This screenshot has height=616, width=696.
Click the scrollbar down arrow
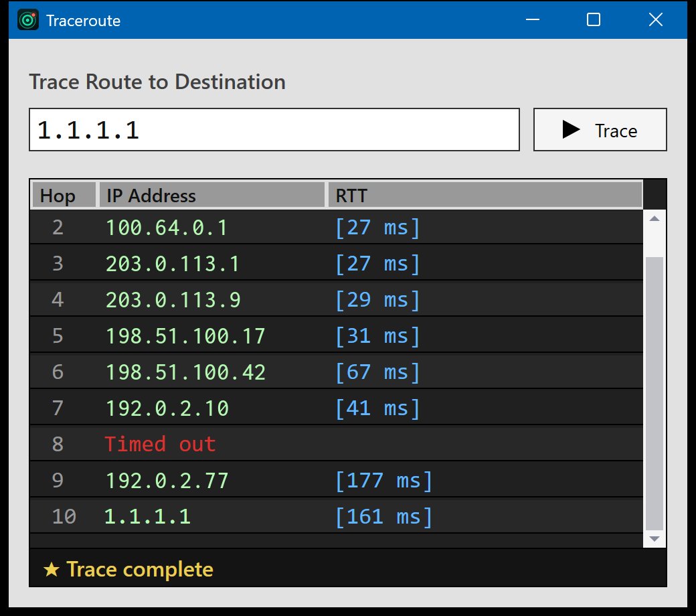click(x=654, y=539)
